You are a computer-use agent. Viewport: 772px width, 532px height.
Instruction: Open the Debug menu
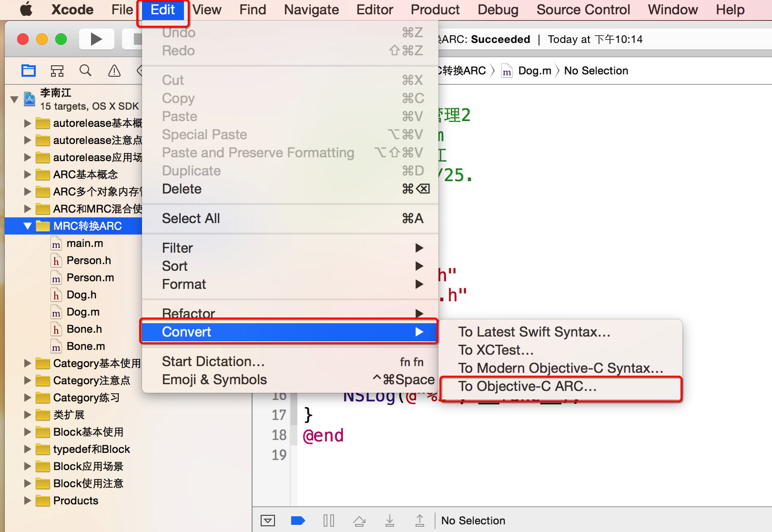click(x=498, y=10)
